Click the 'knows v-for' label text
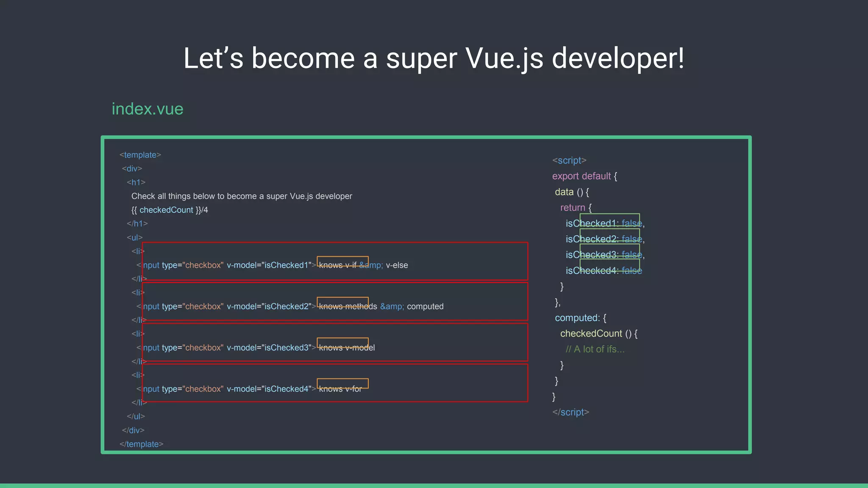The height and width of the screenshot is (488, 868). pyautogui.click(x=340, y=389)
